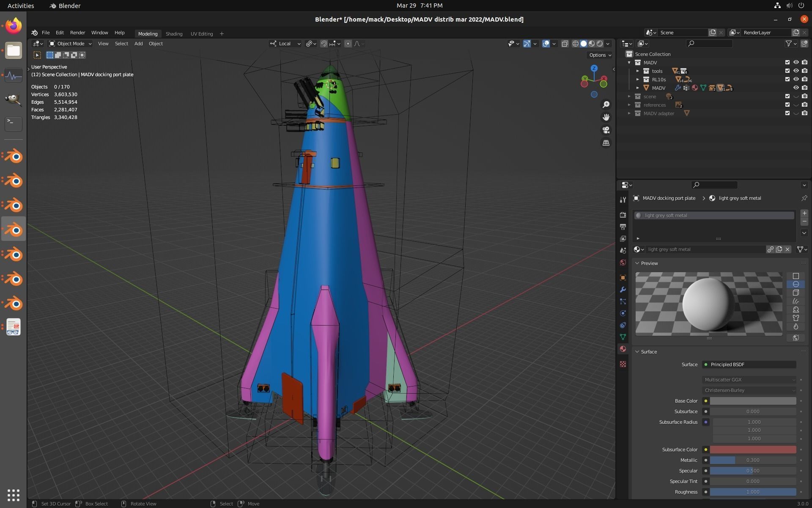Pin the properties editor context
This screenshot has width=812, height=508.
click(x=804, y=198)
